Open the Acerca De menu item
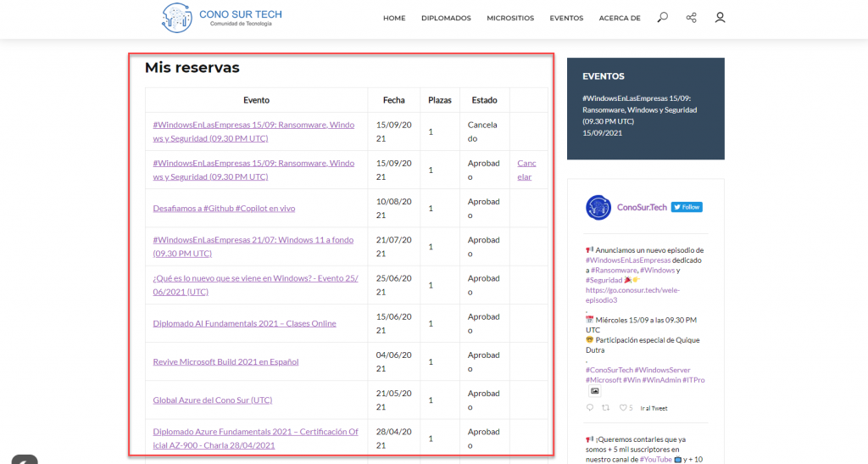Screen dimensions: 868x464 [620, 19]
